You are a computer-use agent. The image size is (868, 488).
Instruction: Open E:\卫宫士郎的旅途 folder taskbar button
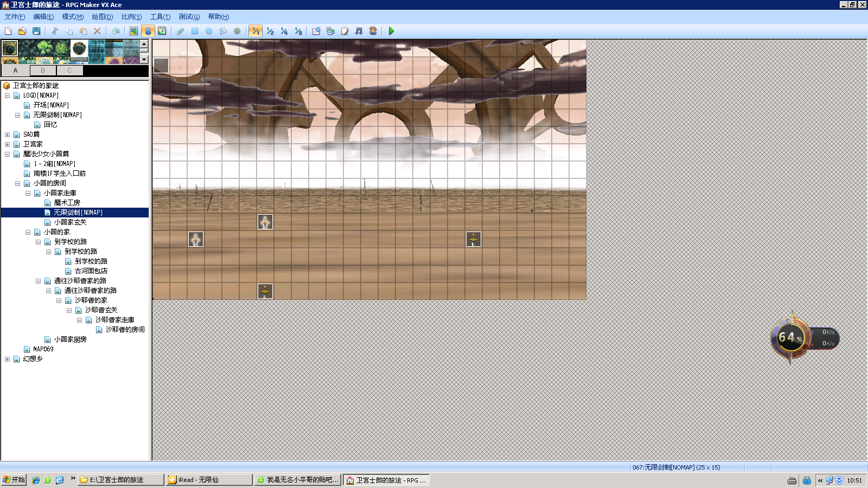pyautogui.click(x=120, y=480)
